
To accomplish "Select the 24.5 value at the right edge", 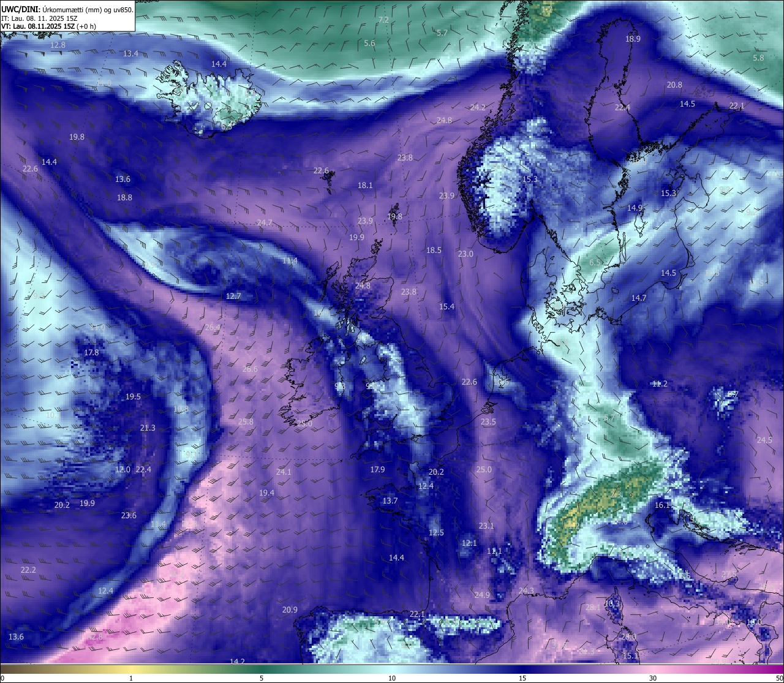I will coord(764,440).
